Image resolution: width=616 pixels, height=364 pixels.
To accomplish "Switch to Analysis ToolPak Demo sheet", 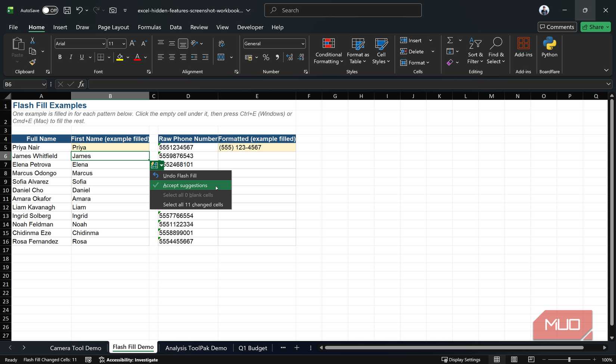I will pyautogui.click(x=196, y=348).
